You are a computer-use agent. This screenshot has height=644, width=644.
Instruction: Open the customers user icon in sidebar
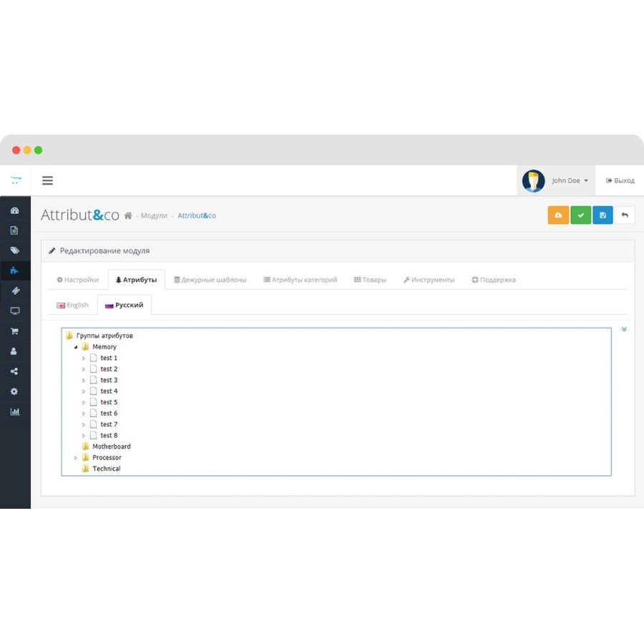pyautogui.click(x=14, y=351)
